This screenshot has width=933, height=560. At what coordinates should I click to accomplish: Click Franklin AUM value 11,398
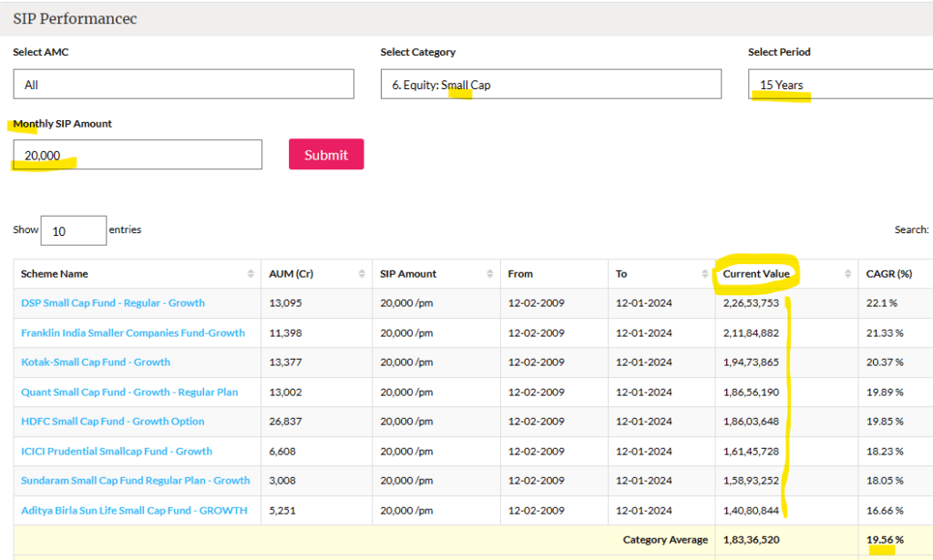coord(285,333)
